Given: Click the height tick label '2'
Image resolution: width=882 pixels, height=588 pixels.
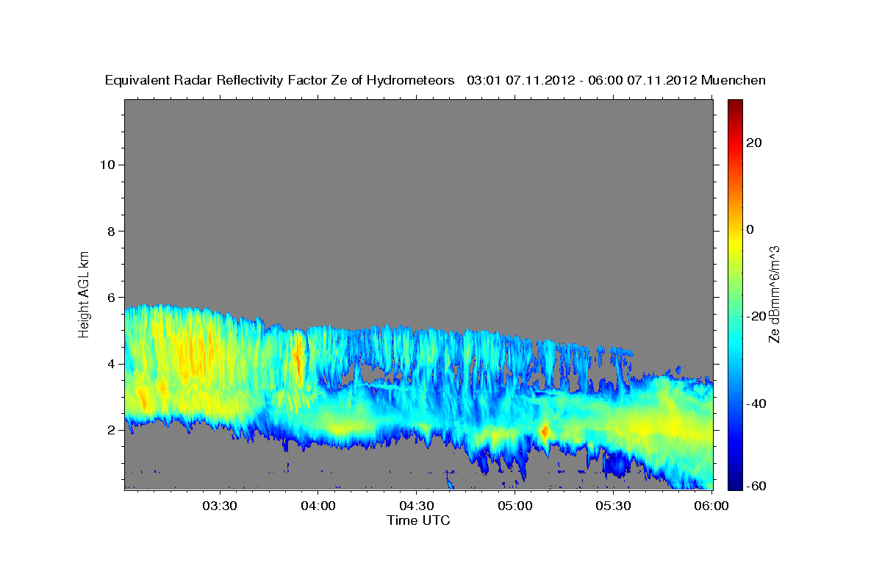Looking at the screenshot, I should click(x=110, y=430).
